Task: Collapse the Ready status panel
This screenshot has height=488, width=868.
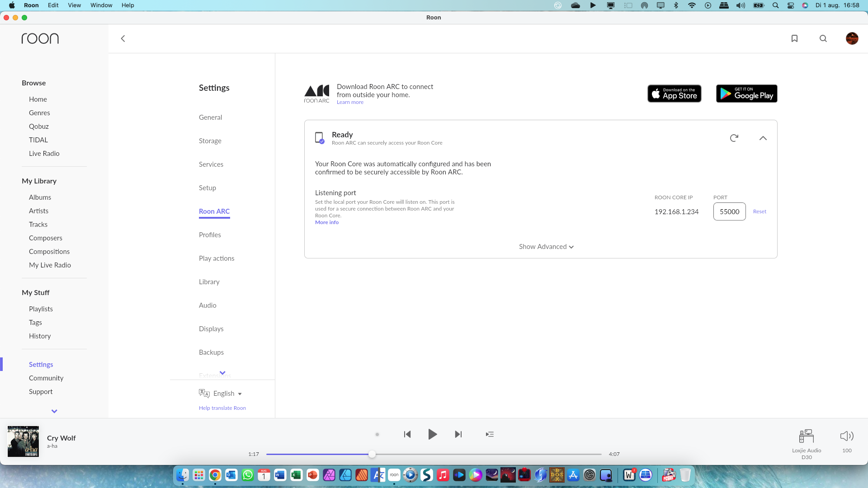Action: tap(763, 138)
